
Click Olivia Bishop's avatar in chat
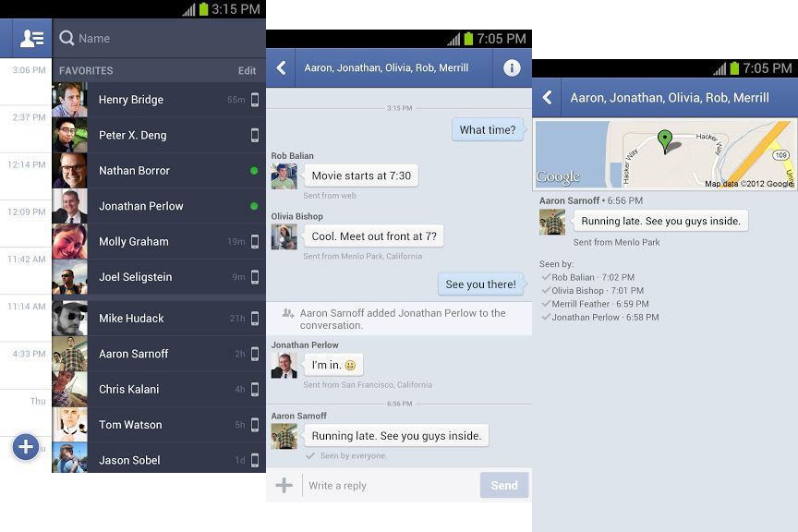click(284, 236)
